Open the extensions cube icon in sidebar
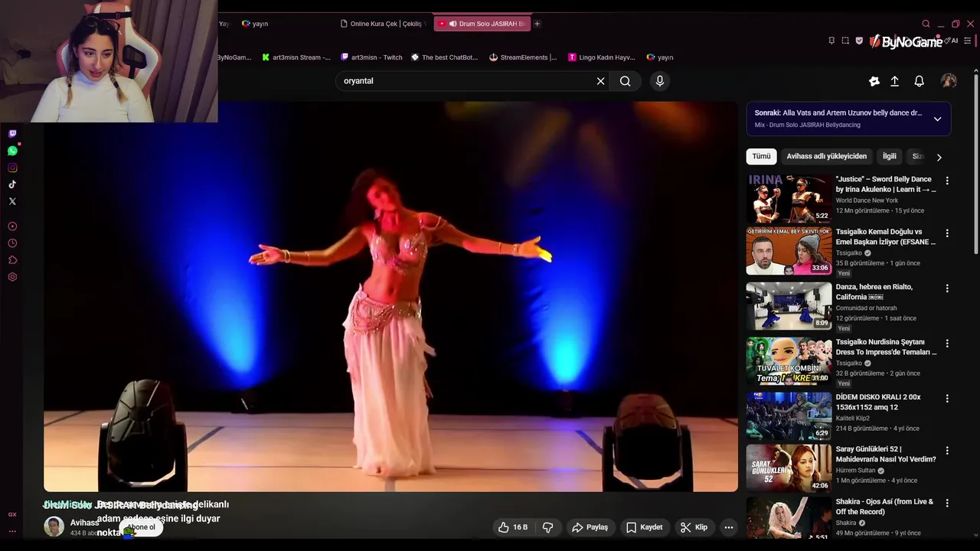This screenshot has height=551, width=980. pos(12,260)
